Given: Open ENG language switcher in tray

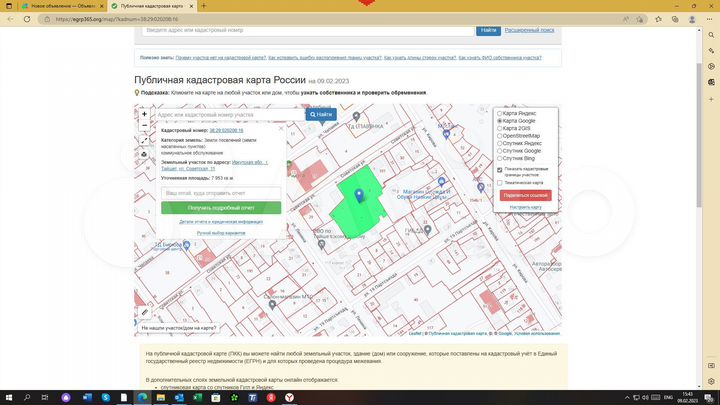Looking at the screenshot, I should click(x=668, y=397).
